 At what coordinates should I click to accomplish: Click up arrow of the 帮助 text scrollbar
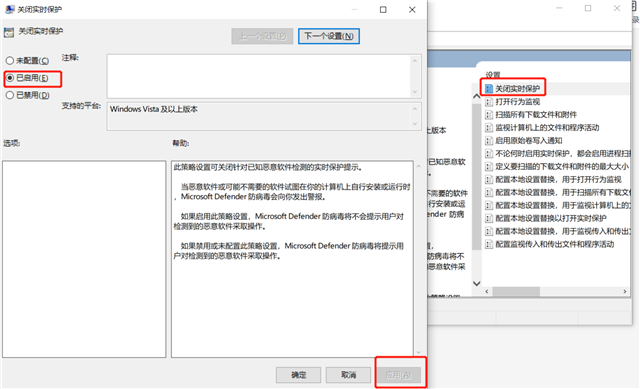pos(418,166)
